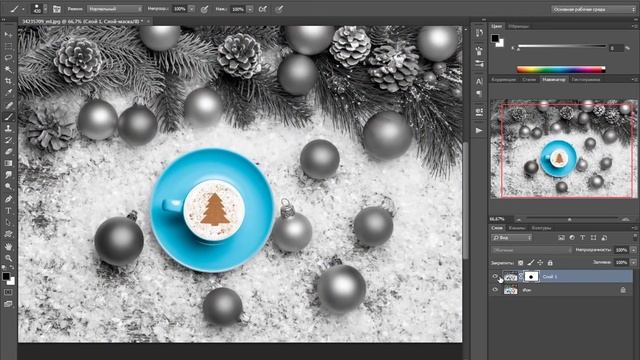Open the collapsed Paragraph panel icon

click(x=479, y=93)
